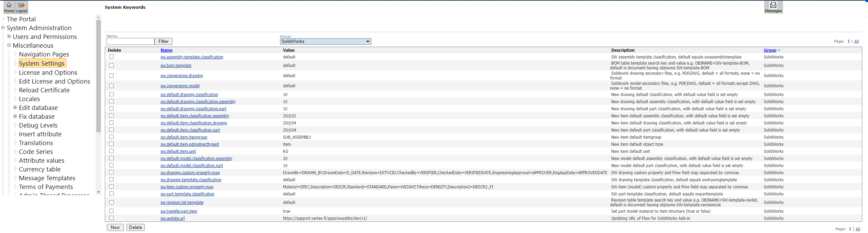This screenshot has height=233, width=868.
Task: Expand the Edit database tree node
Action: (x=15, y=108)
